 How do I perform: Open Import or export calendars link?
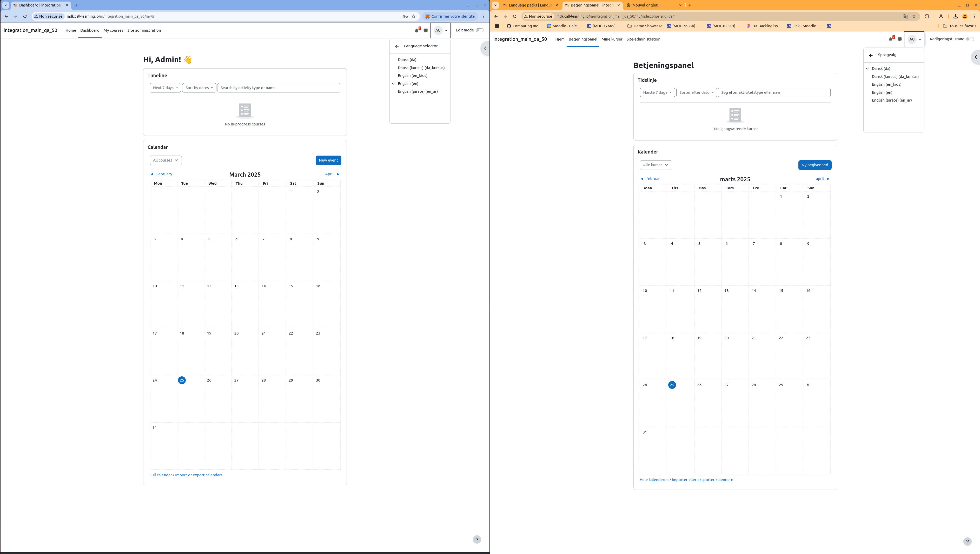click(199, 475)
